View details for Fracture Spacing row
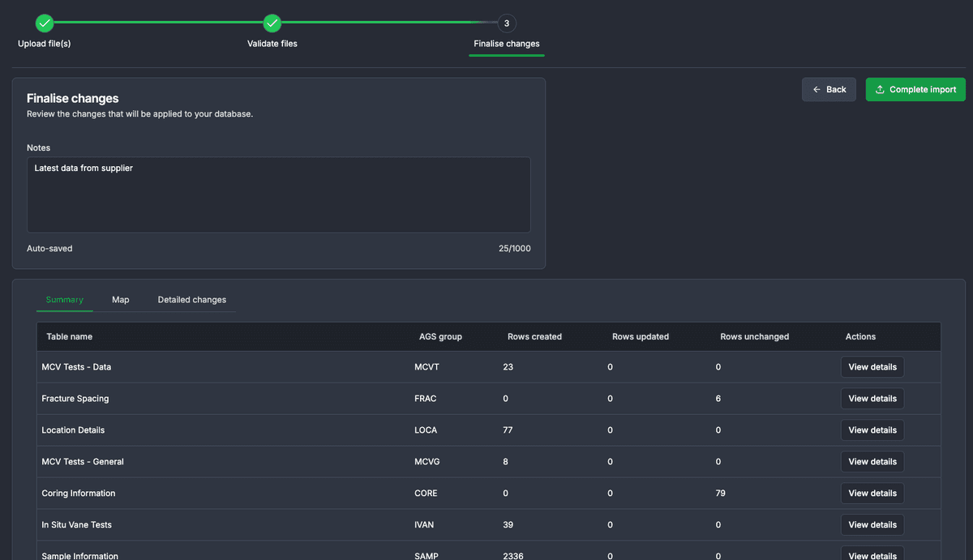This screenshot has width=973, height=560. [x=872, y=399]
